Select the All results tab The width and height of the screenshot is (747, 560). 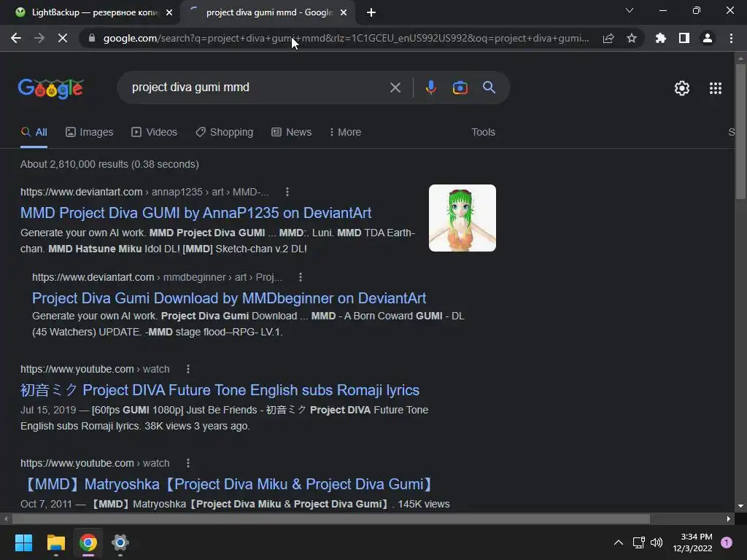34,133
